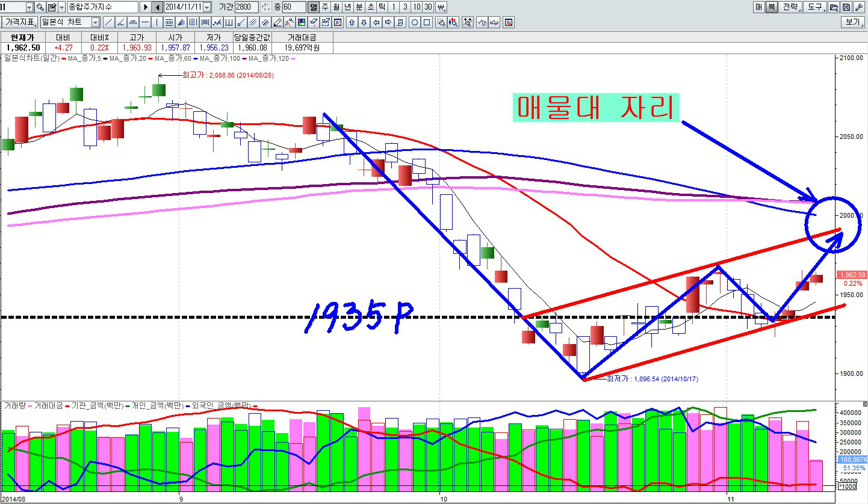The height and width of the screenshot is (504, 868).
Task: Open the color palette icon
Action: coord(302,23)
